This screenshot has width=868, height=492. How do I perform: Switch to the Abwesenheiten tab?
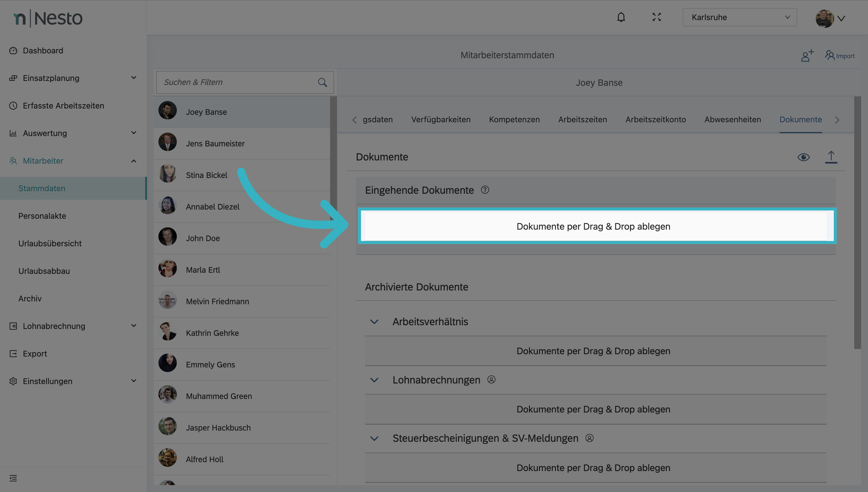coord(733,120)
